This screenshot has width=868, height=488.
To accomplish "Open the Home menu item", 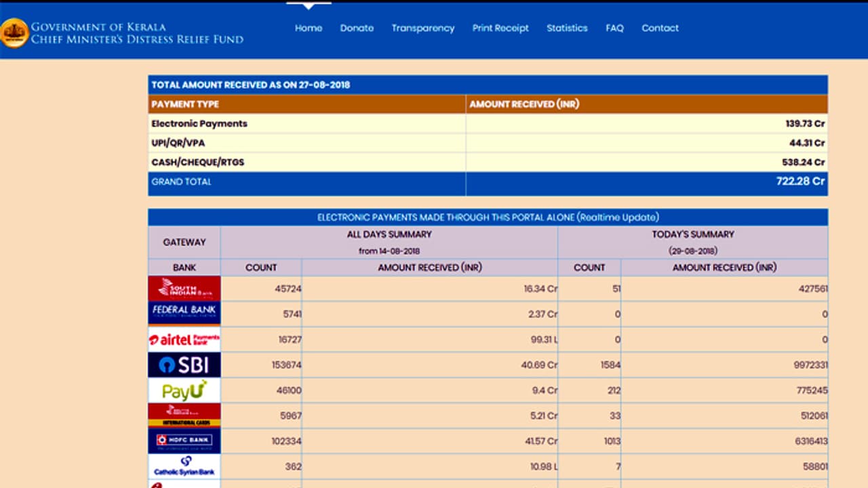I will point(308,28).
